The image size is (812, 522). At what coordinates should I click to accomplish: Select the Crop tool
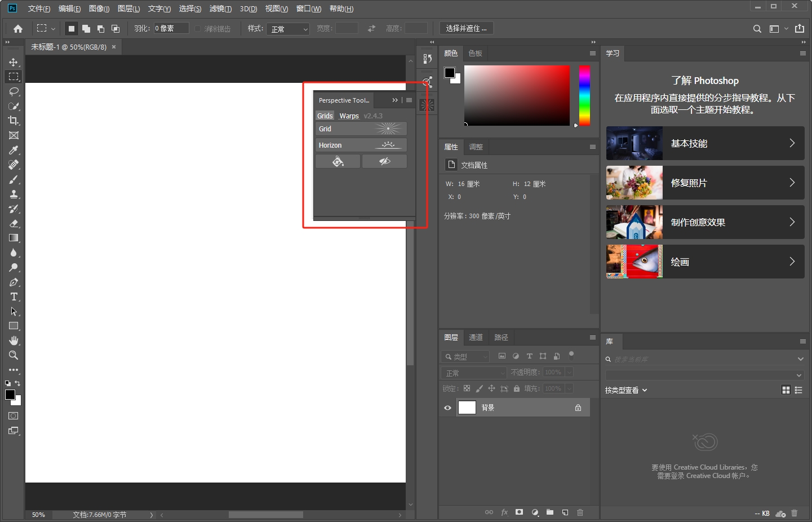click(x=14, y=120)
